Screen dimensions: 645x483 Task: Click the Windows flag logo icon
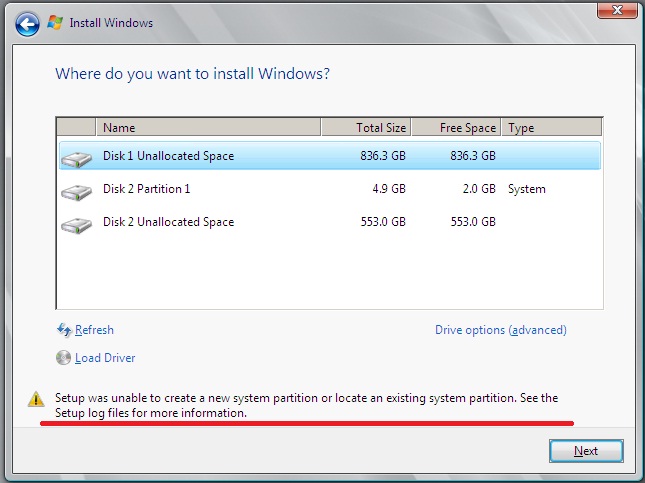55,22
